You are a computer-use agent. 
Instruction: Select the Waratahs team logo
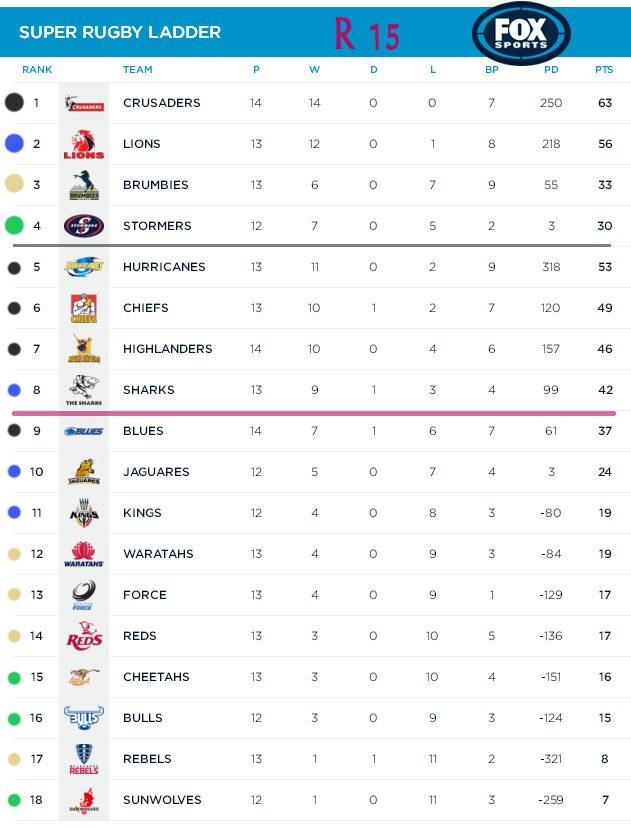[x=84, y=554]
